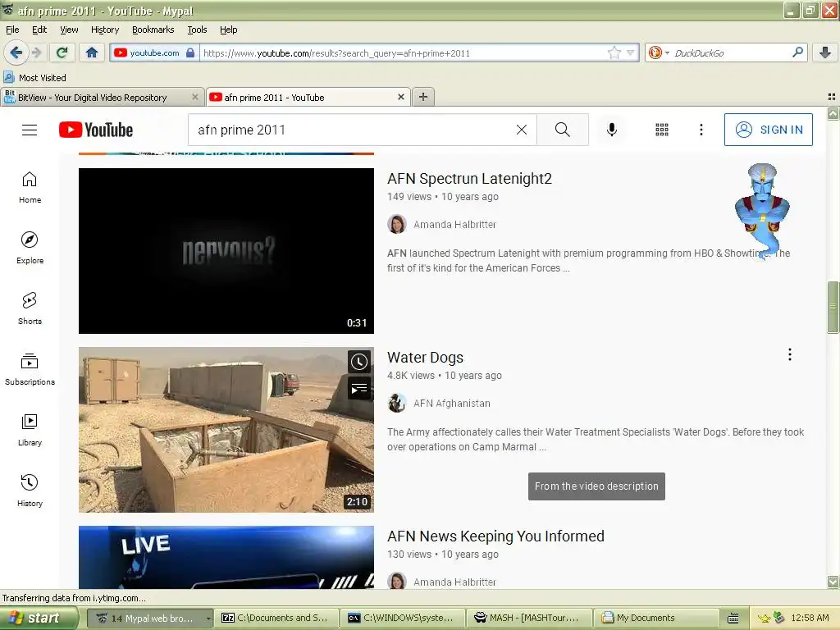Go back with the browser back arrow
840x630 pixels.
pos(16,52)
